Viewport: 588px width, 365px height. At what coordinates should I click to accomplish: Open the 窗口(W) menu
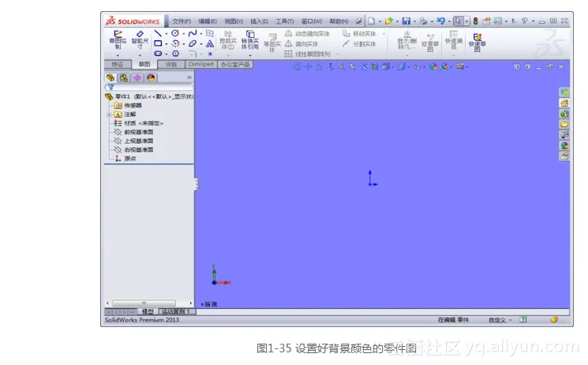(311, 21)
